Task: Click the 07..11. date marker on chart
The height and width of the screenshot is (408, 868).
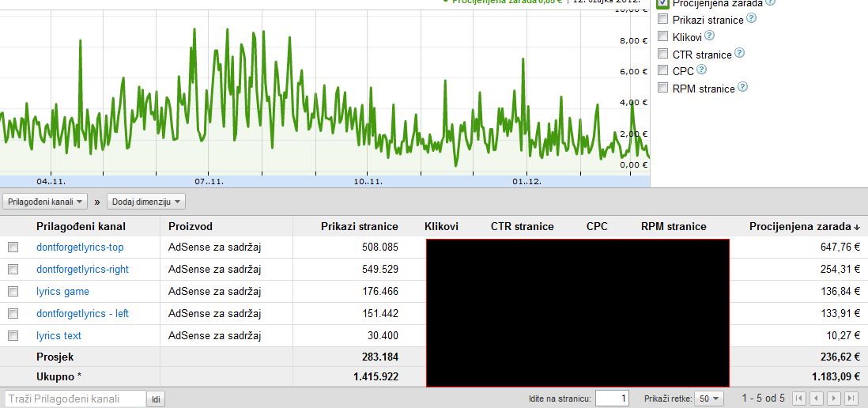Action: (209, 181)
